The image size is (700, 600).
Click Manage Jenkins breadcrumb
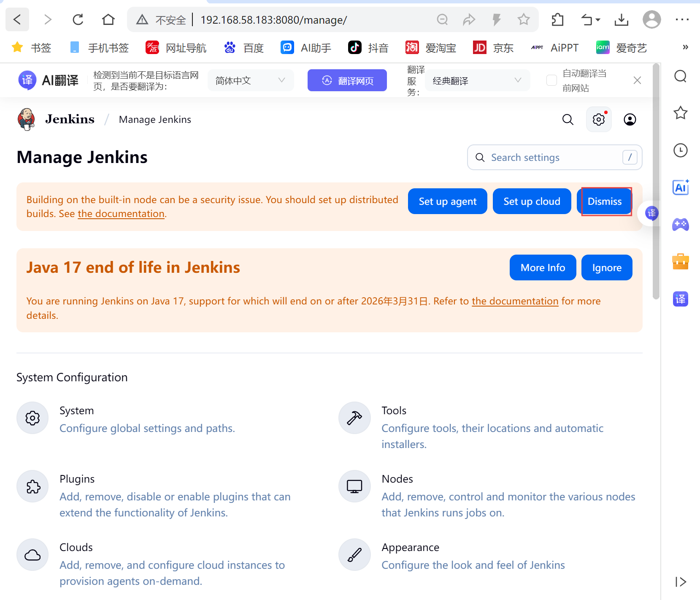[x=155, y=119]
